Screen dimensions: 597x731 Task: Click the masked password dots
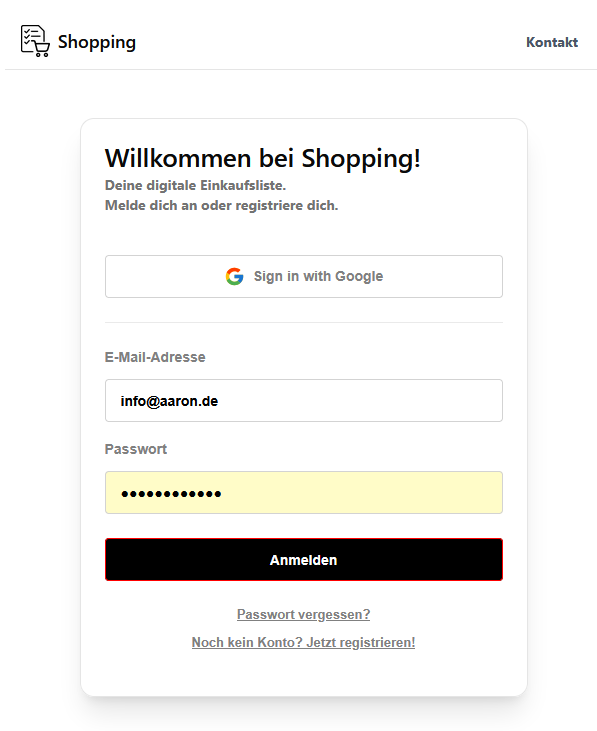click(171, 494)
